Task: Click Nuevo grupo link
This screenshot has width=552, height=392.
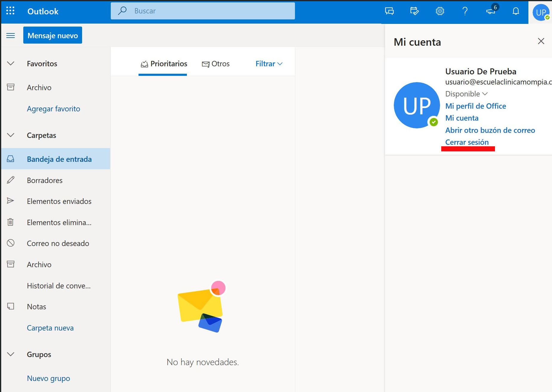Action: [48, 378]
